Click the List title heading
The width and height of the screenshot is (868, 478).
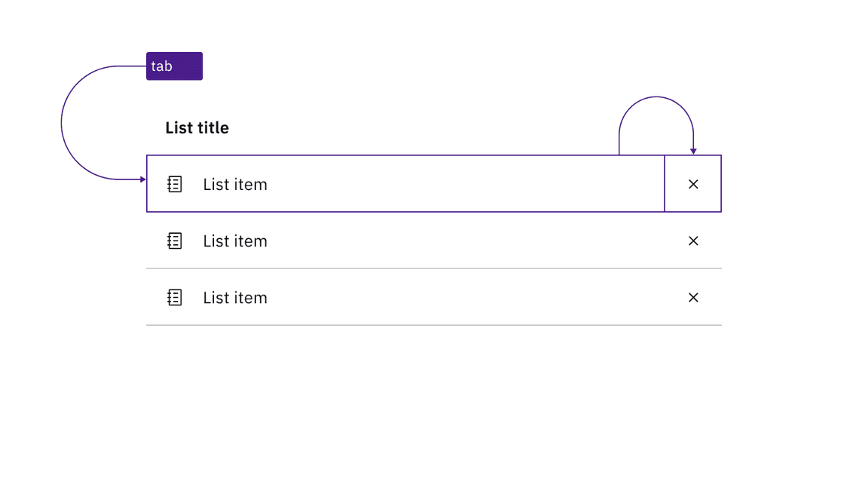197,127
